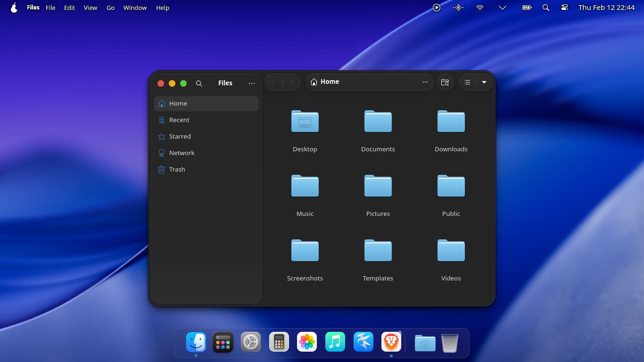Open the Wi-Fi status menu

(480, 8)
